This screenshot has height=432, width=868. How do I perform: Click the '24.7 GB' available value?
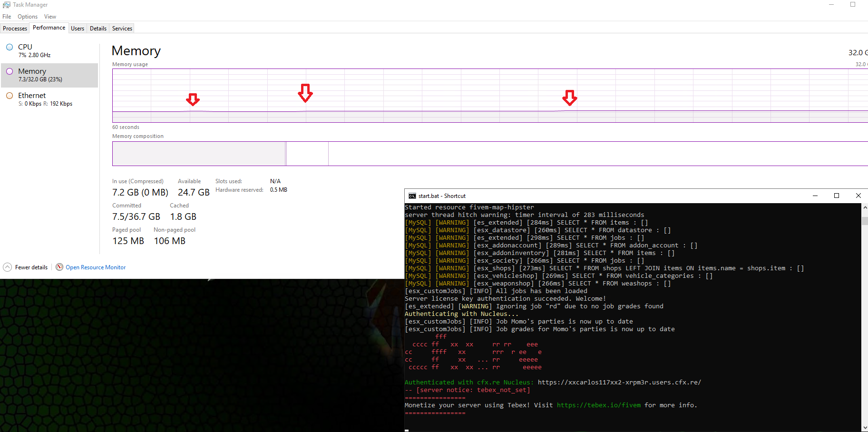(194, 192)
